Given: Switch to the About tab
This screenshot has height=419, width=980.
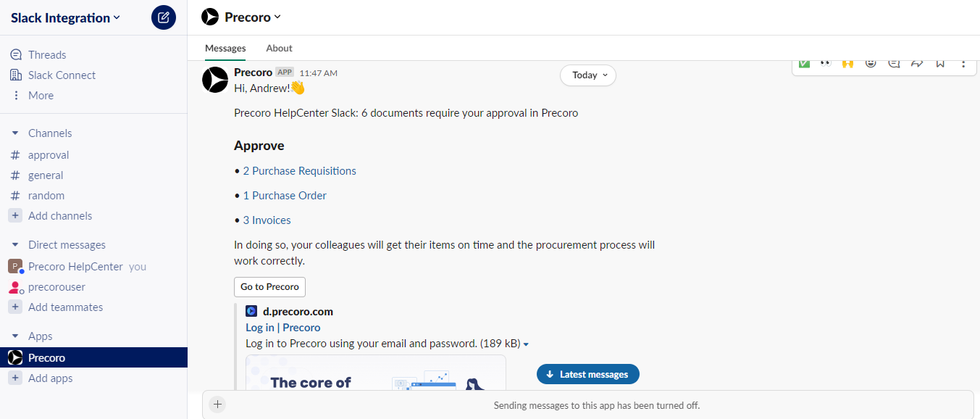Looking at the screenshot, I should pos(279,49).
